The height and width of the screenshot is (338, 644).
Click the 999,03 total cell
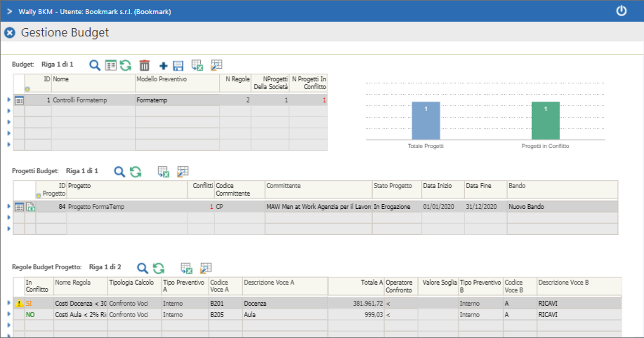click(356, 315)
